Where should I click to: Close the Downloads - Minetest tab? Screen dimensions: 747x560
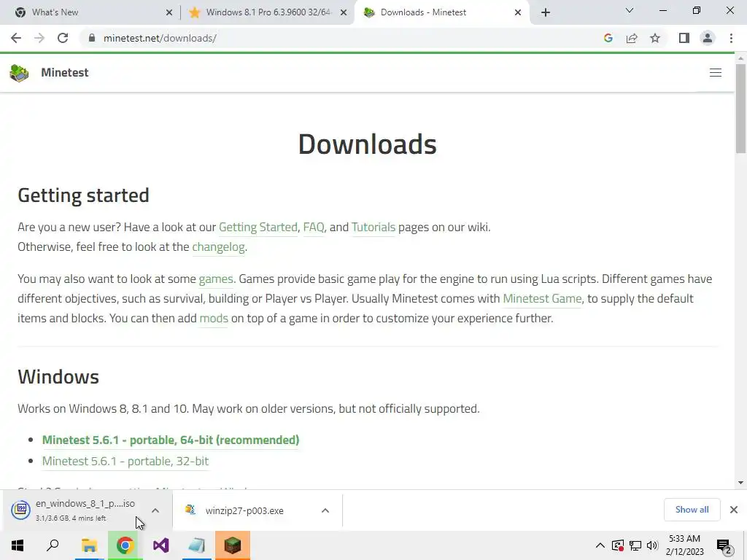(x=518, y=12)
